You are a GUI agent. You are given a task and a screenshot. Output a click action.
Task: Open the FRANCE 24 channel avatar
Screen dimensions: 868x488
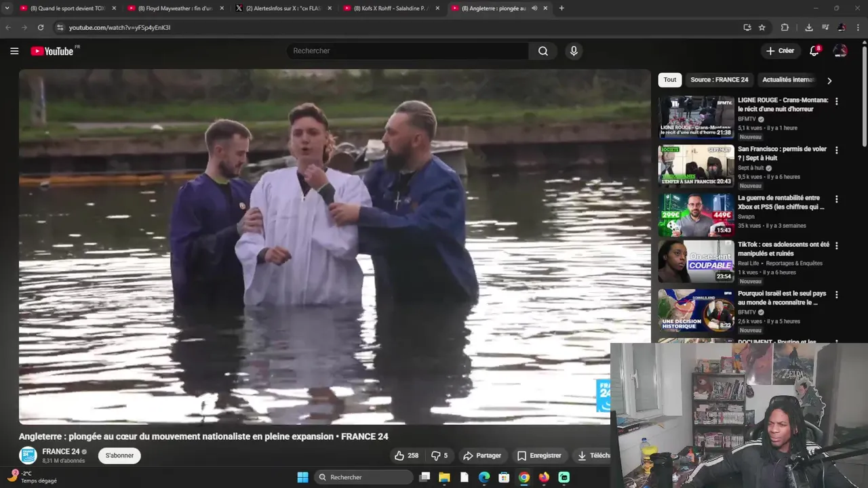tap(28, 455)
